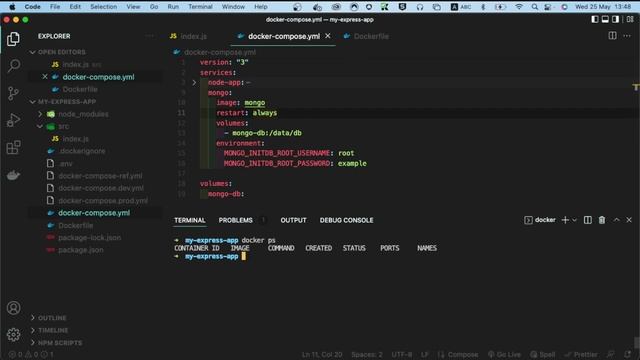Click Go Live in status bar
Image resolution: width=640 pixels, height=360 pixels.
(504, 354)
